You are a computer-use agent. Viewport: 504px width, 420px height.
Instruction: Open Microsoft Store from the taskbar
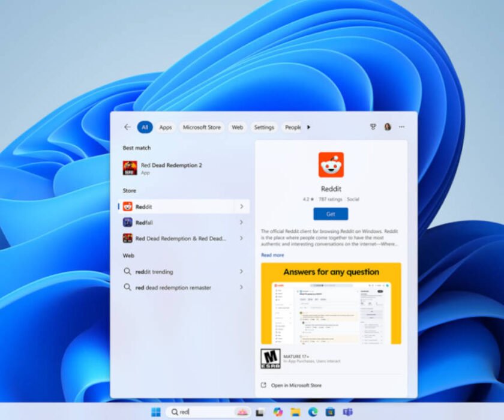tap(330, 412)
